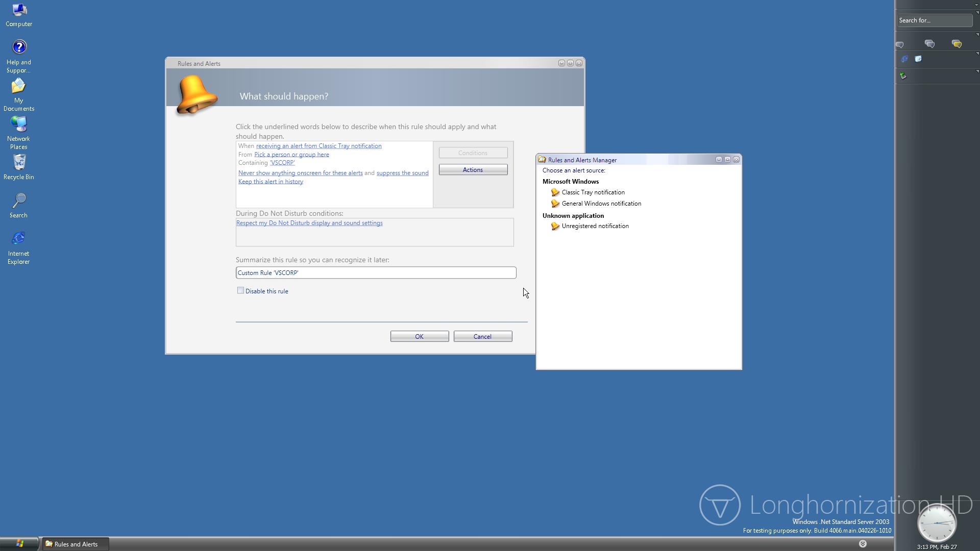Click the green arrow icon in sidebar
The width and height of the screenshot is (980, 551).
903,76
